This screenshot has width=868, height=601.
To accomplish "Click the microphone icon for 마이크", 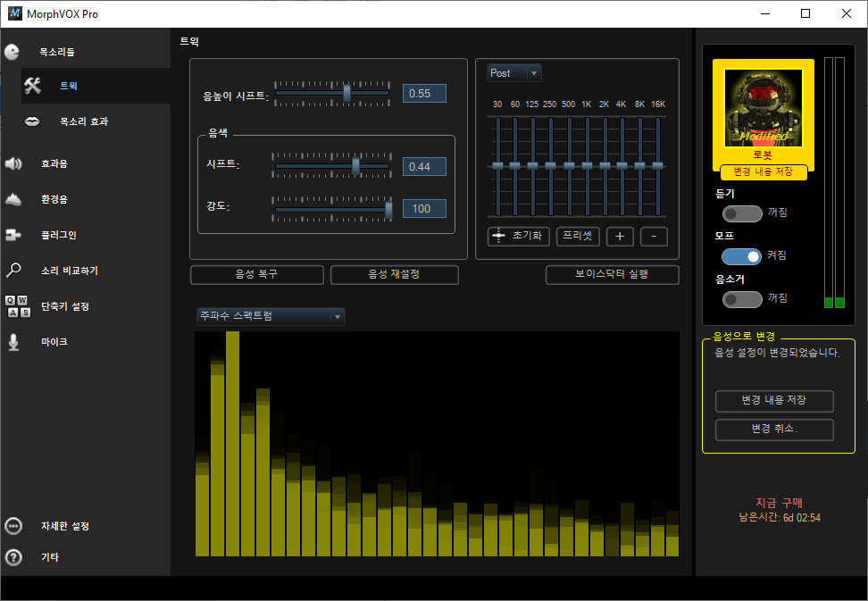I will [x=13, y=342].
